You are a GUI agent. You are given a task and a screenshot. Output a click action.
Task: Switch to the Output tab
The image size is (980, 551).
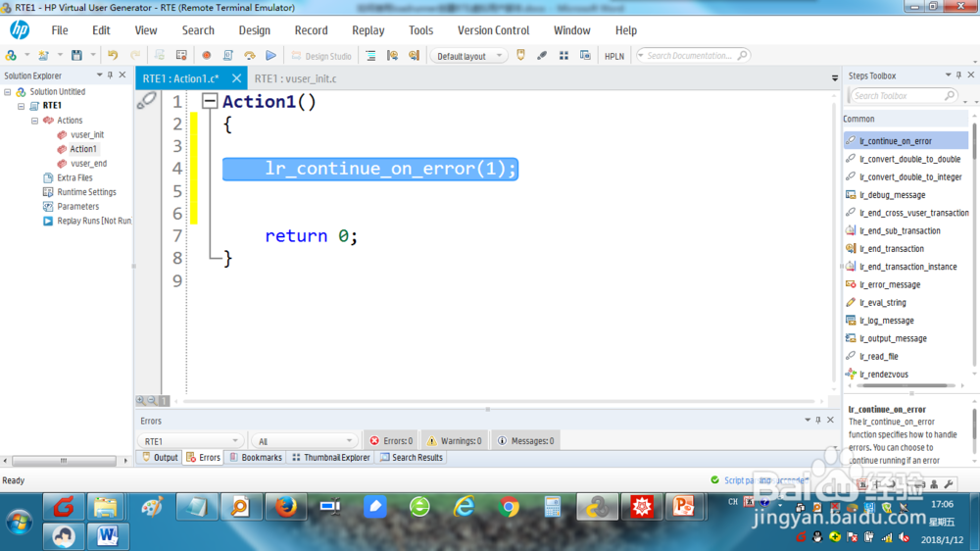[x=160, y=458]
